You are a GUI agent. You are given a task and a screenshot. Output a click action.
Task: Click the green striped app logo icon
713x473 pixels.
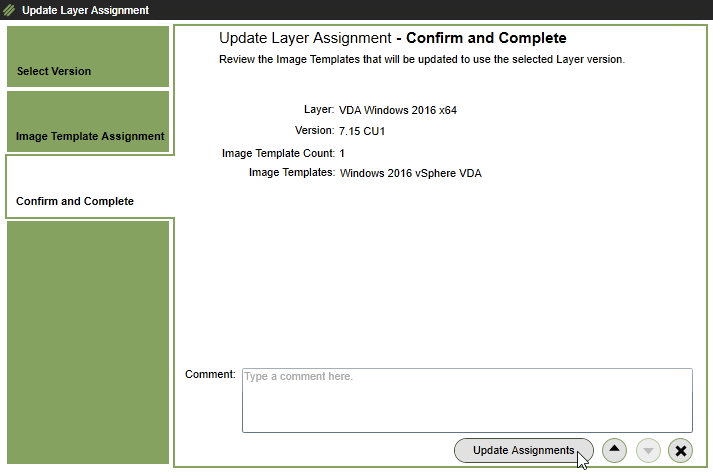[x=9, y=10]
